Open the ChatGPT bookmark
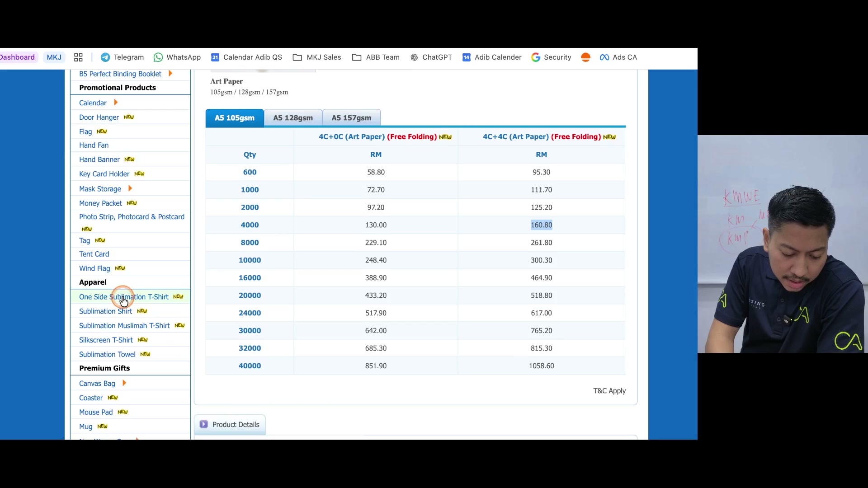 coord(431,57)
